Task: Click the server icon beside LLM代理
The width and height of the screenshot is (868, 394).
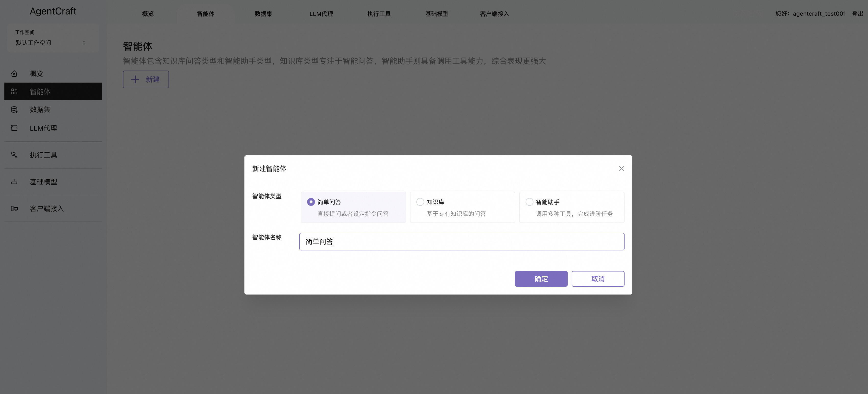Action: pos(14,128)
